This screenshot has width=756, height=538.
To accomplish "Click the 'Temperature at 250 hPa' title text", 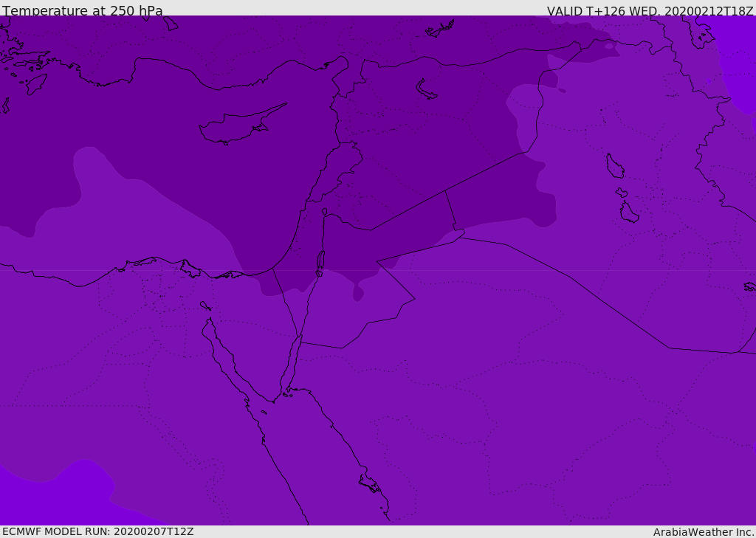I will coord(83,10).
